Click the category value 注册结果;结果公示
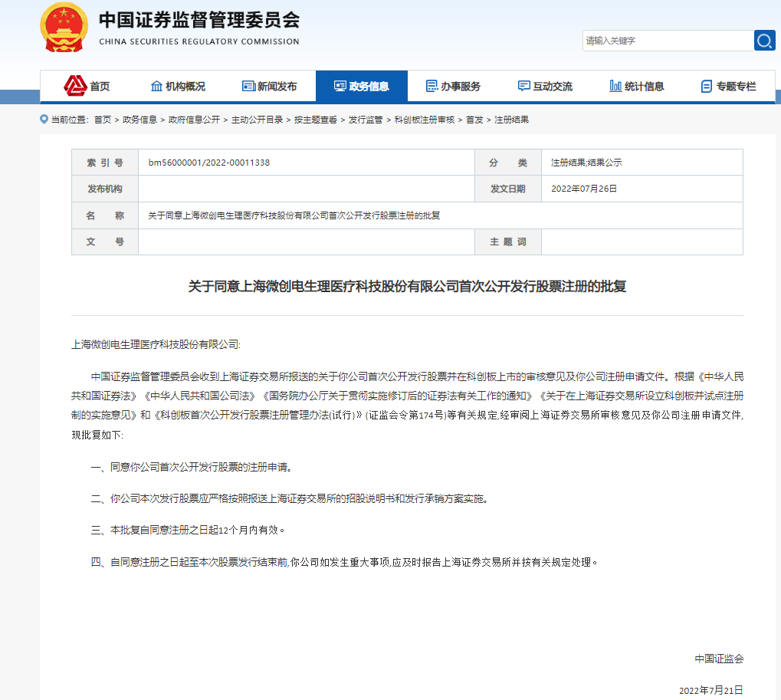This screenshot has width=781, height=700. click(586, 163)
